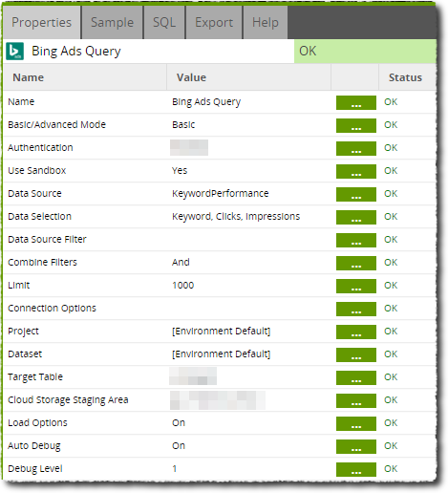Screen dimensions: 448x493
Task: Edit the Name property via ellipsis button
Action: (356, 102)
